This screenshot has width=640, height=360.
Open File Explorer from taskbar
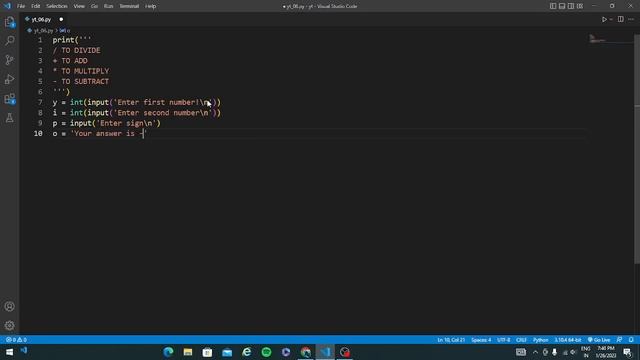[188, 352]
